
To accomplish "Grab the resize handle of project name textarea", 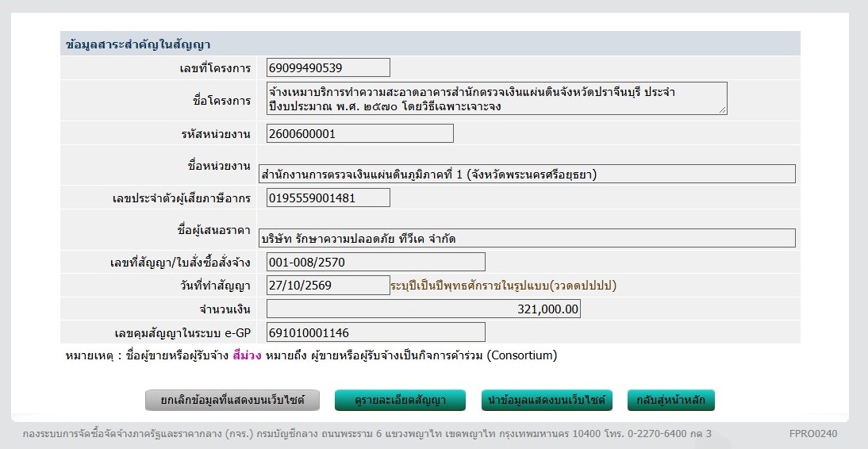I will pos(723,110).
